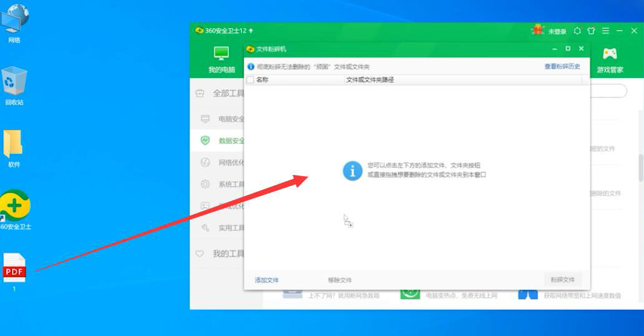Image resolution: width=644 pixels, height=336 pixels.
Task: Click the wrench icon beside 实用工具
Action: [x=205, y=227]
